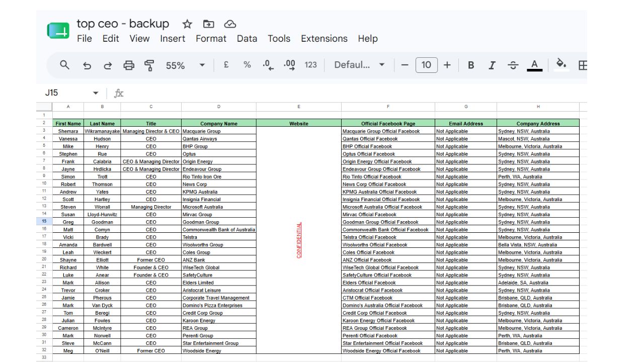644x362 pixels.
Task: Click the move-to-folder icon
Action: pyautogui.click(x=208, y=24)
